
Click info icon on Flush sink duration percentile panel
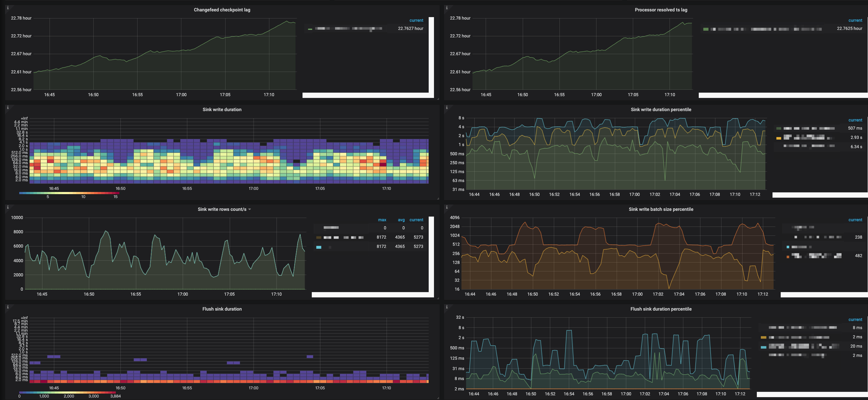point(447,307)
